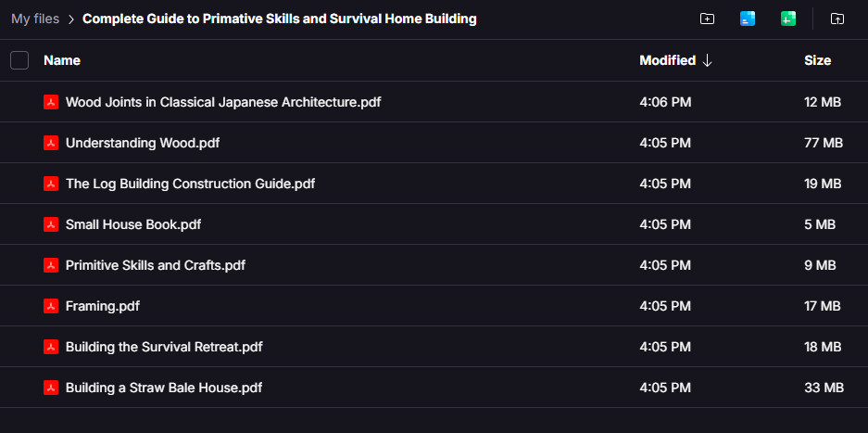Click PDF icon for Building a Straw Bale House
868x433 pixels.
pos(51,388)
